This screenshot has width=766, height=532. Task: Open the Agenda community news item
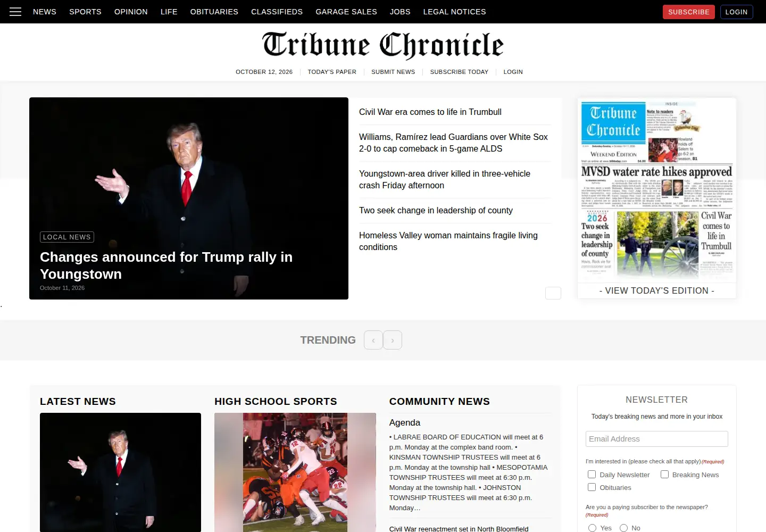click(x=405, y=422)
